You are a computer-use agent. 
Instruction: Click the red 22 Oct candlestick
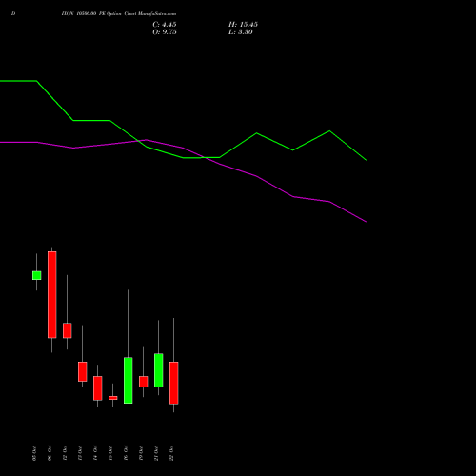coord(173,383)
